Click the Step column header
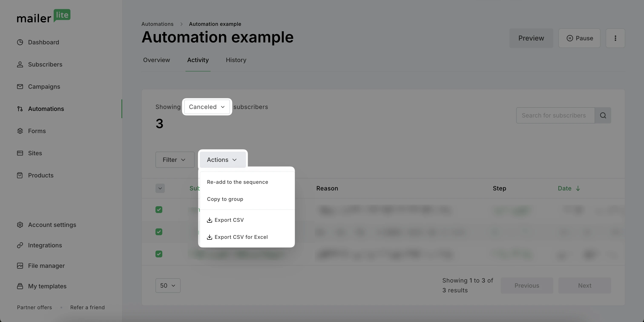 (x=499, y=188)
